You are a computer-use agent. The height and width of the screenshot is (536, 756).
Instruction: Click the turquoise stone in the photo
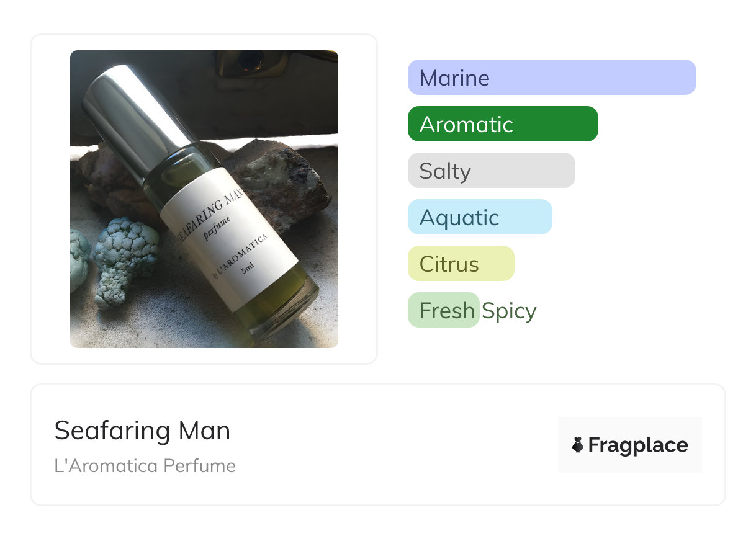126,259
